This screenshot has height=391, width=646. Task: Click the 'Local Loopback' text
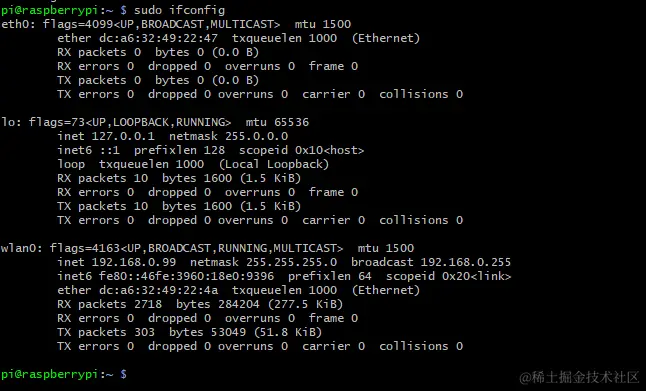(274, 164)
